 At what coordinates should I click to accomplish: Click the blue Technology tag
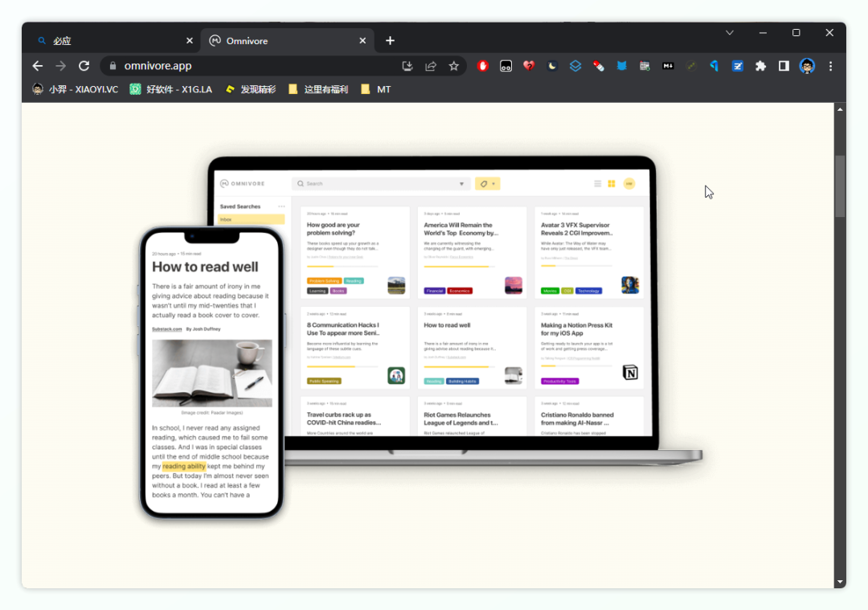point(588,291)
